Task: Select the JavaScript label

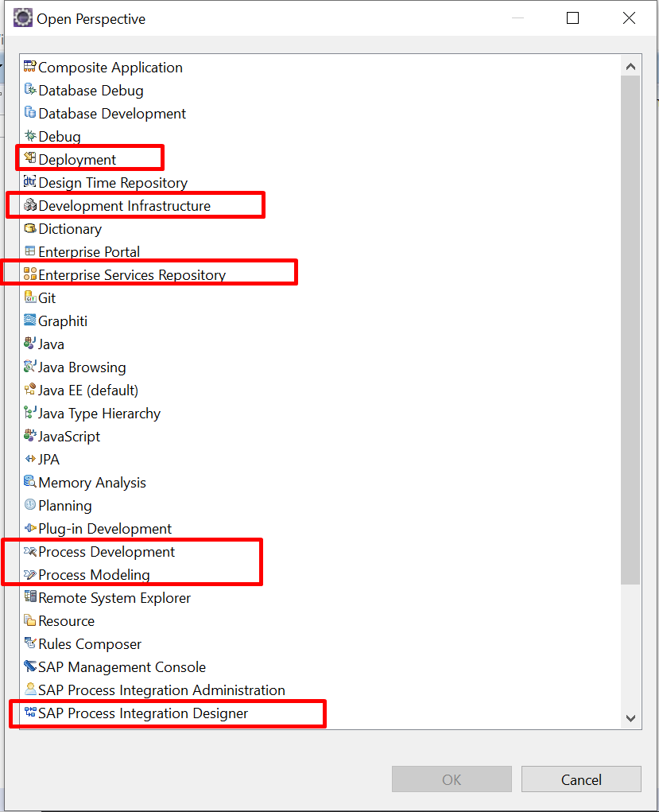Action: [69, 437]
